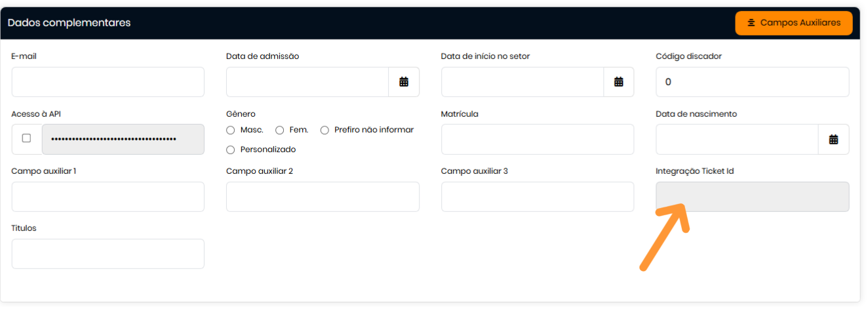The image size is (868, 313).
Task: Enable the Acesso à API checkbox
Action: coord(26,138)
